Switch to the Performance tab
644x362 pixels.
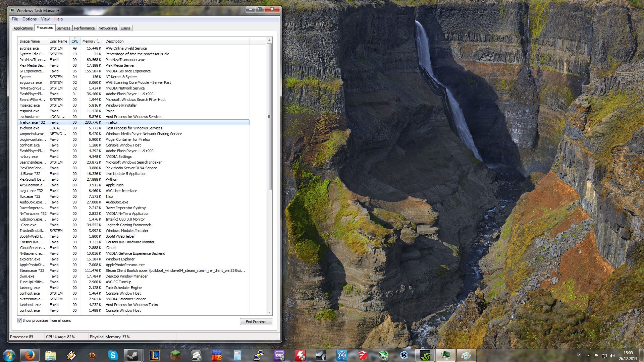[x=84, y=28]
